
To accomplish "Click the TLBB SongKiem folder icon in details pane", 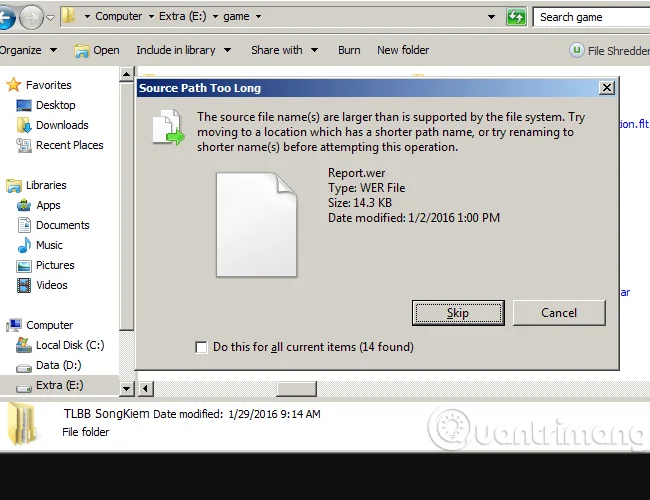I will tap(21, 424).
